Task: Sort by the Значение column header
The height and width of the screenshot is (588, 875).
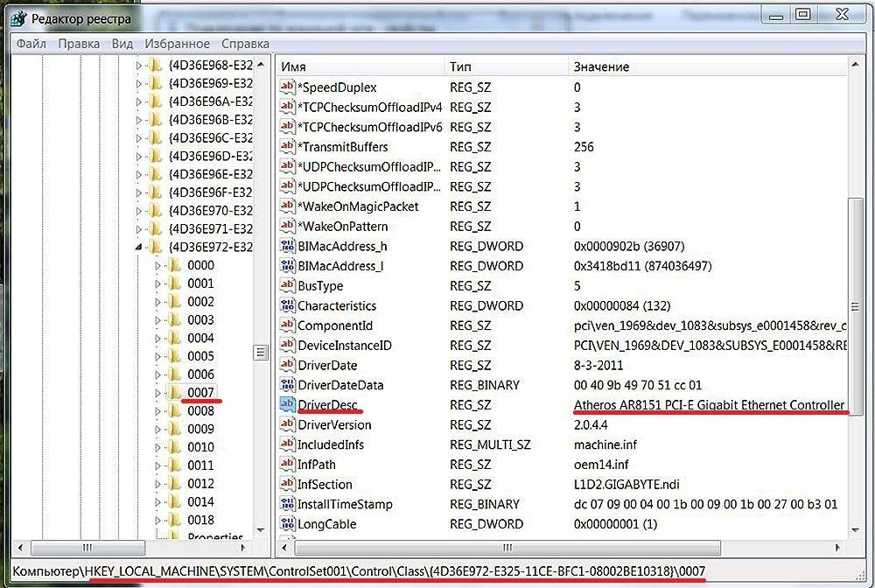Action: 708,66
